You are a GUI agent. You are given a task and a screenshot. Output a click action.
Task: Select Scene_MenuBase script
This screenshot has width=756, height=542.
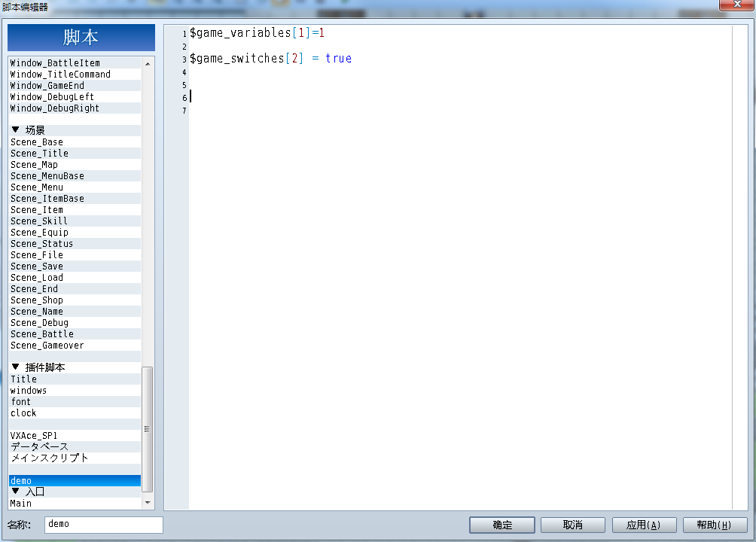pyautogui.click(x=75, y=176)
